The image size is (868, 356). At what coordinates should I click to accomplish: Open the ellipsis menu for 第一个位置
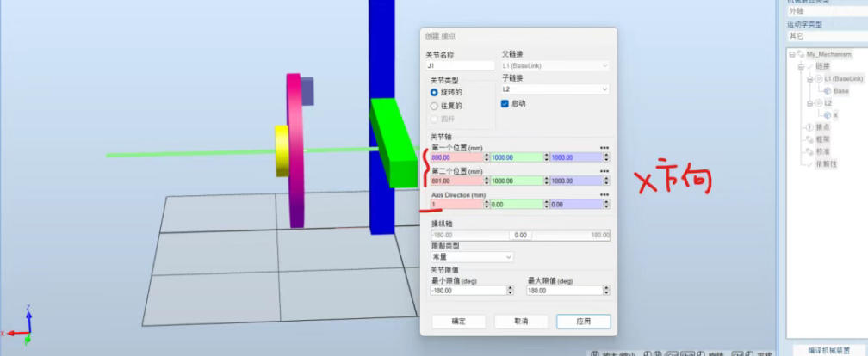(x=604, y=148)
